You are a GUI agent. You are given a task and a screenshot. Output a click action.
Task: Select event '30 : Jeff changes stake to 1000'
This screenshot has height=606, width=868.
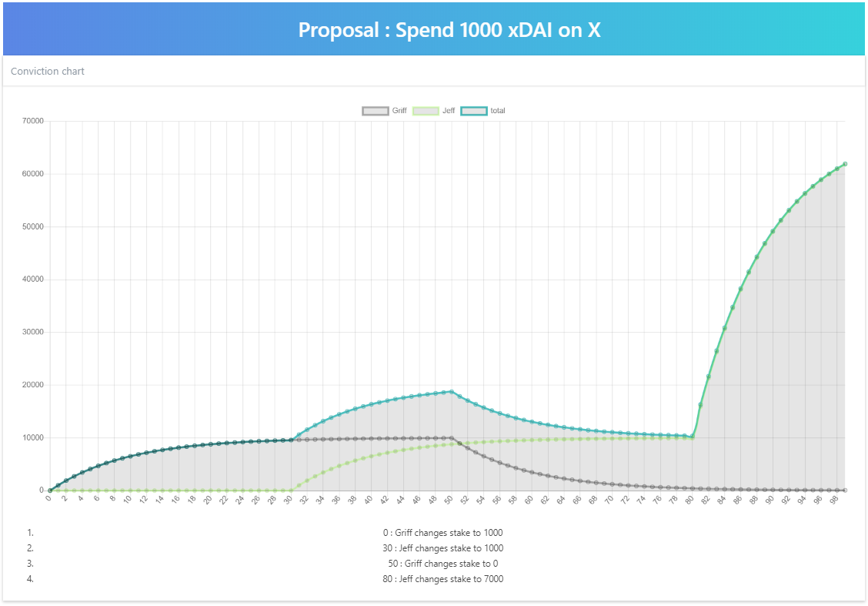442,548
